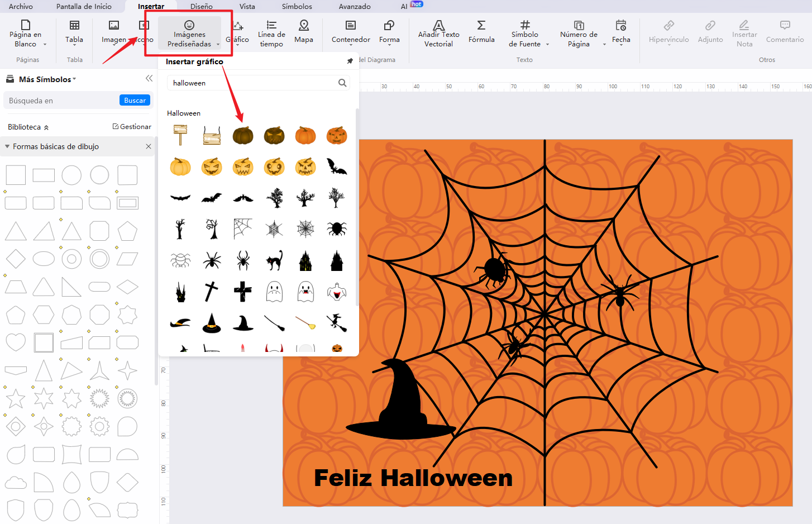The image size is (812, 524).
Task: Add a Comentario
Action: 785,34
